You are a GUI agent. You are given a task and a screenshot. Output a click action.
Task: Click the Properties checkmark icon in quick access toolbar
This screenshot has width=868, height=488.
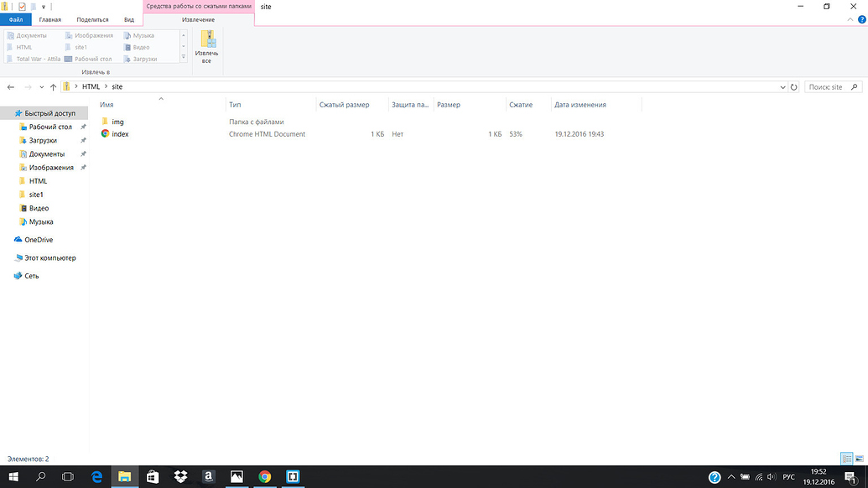(22, 7)
